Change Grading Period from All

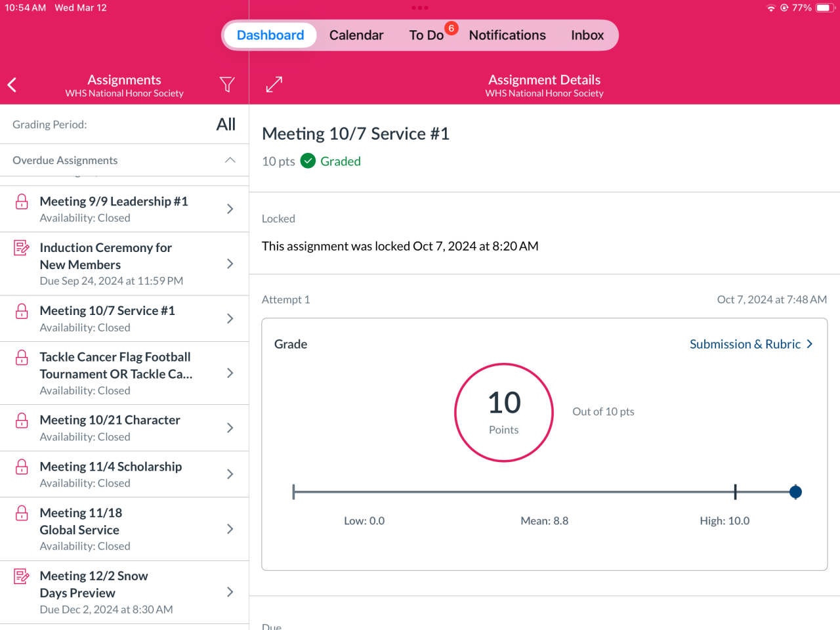(x=225, y=125)
